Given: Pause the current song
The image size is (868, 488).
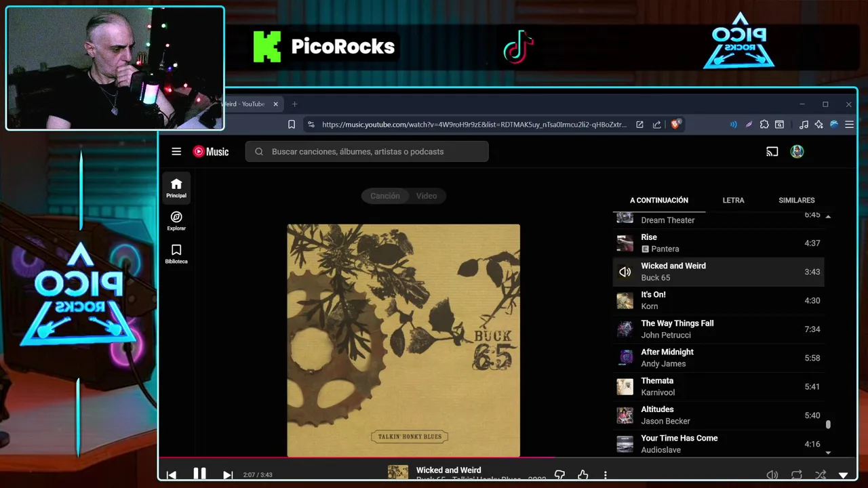Looking at the screenshot, I should (199, 474).
